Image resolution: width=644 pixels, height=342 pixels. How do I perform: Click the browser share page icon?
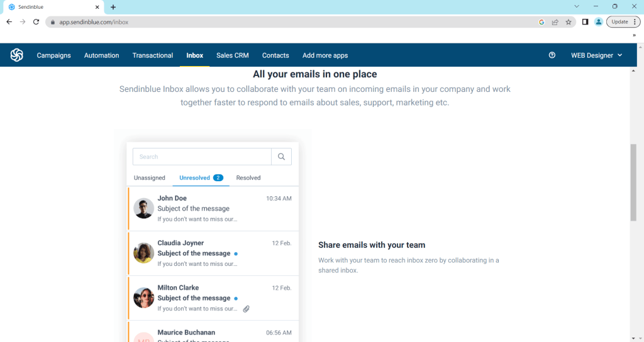click(x=555, y=22)
